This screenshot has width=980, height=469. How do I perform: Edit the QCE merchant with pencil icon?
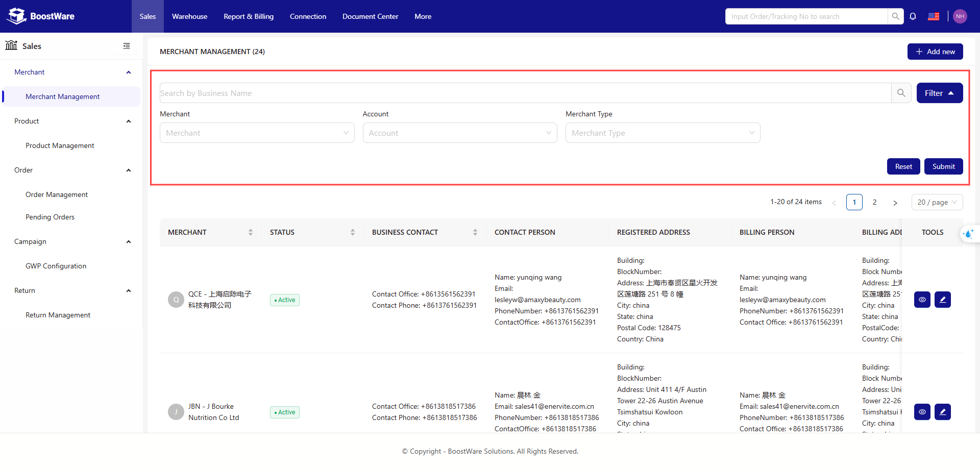click(943, 300)
